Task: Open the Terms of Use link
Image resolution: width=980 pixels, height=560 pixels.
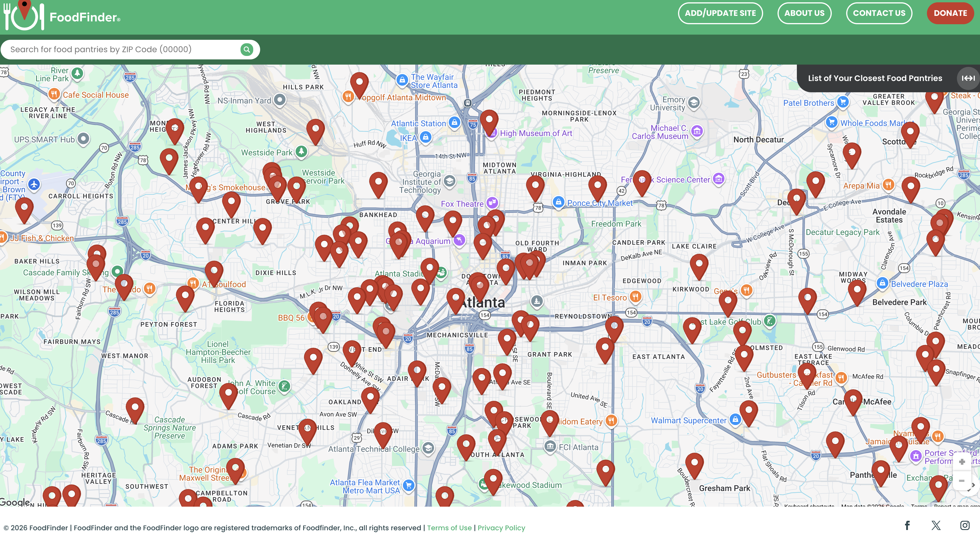Action: click(x=449, y=528)
